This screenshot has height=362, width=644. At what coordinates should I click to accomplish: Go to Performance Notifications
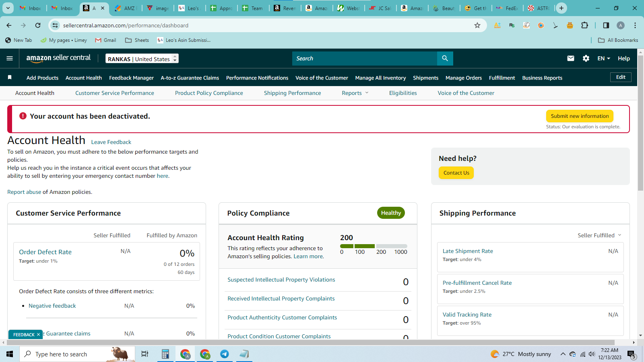pyautogui.click(x=257, y=78)
